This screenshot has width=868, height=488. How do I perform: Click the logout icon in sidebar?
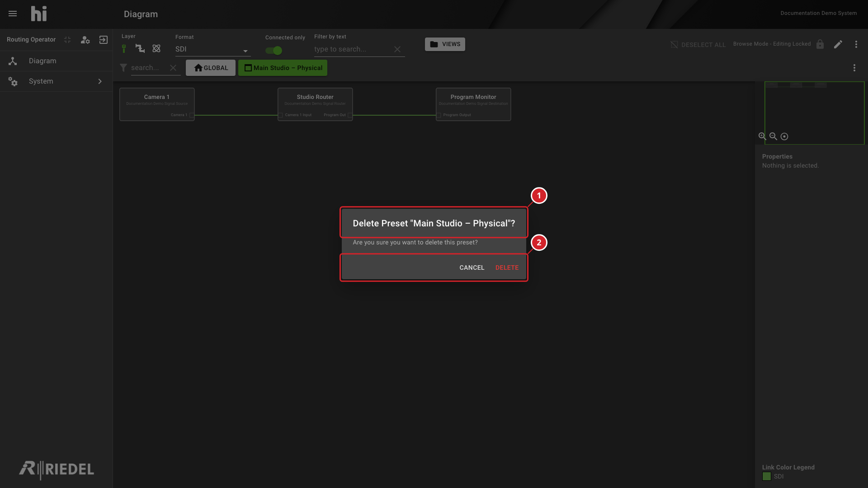[104, 40]
